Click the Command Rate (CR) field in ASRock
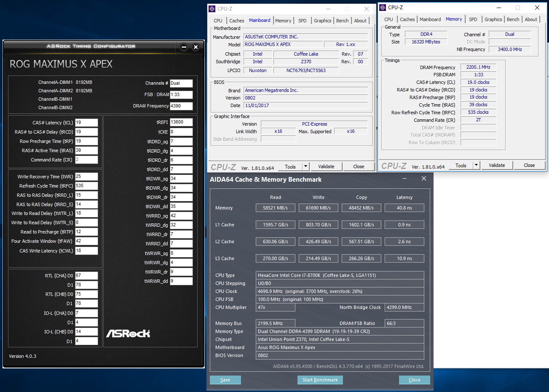 [86, 160]
